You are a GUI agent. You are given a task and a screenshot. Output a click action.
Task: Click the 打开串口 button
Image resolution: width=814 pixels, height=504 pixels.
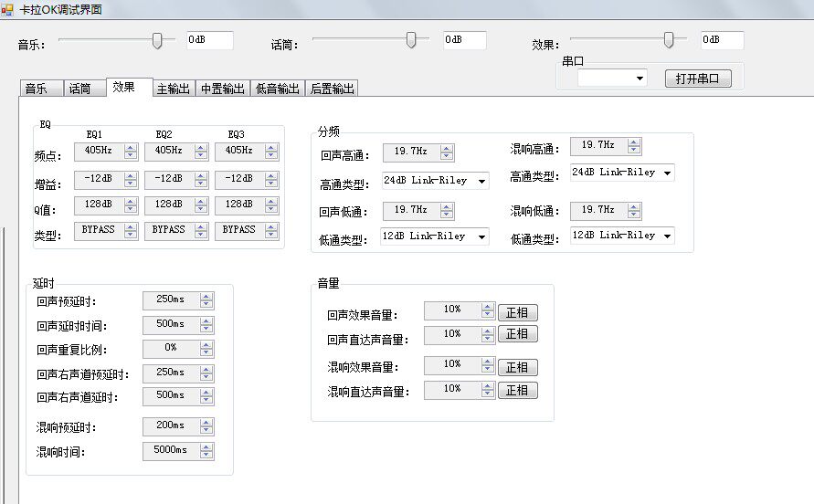(698, 79)
